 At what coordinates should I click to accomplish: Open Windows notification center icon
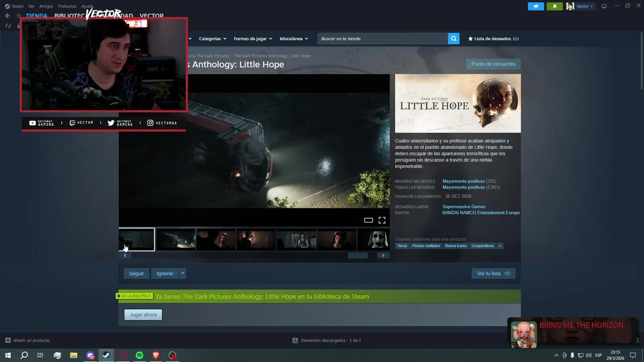(x=633, y=355)
